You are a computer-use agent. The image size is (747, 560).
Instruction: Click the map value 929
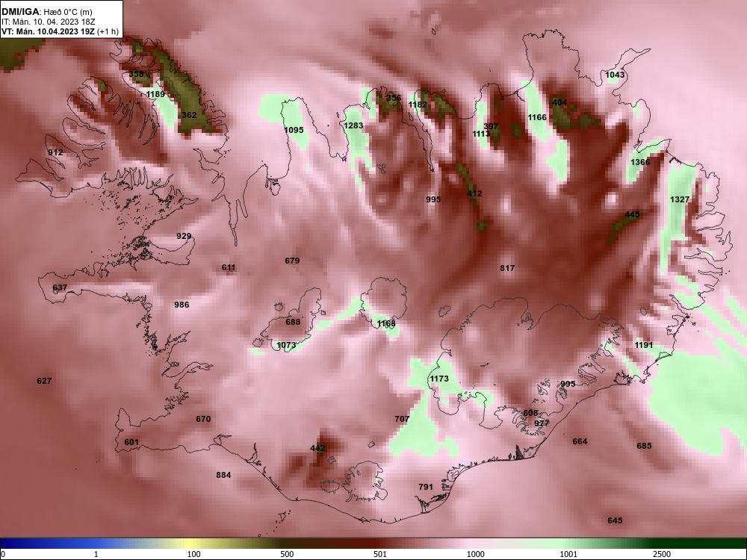pos(184,236)
